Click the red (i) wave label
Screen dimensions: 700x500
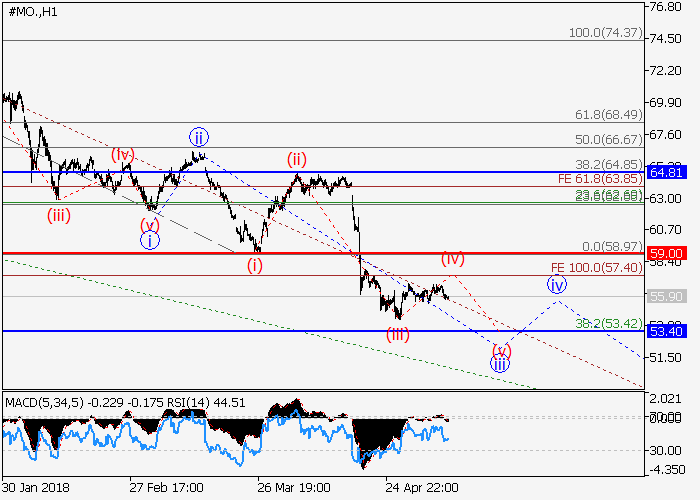255,265
